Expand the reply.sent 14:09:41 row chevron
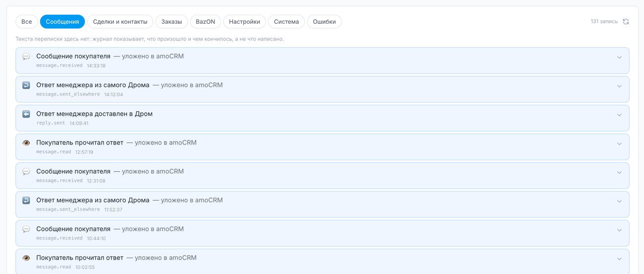 [x=619, y=115]
